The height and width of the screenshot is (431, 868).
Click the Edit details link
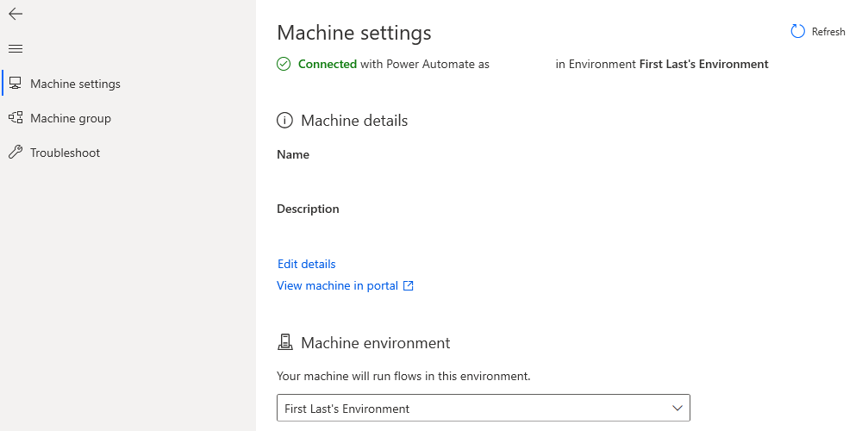[306, 264]
